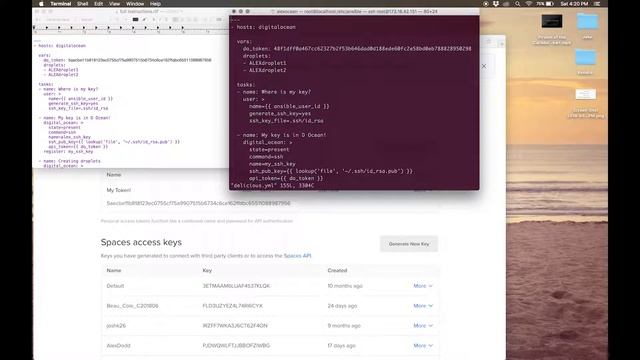
Task: Click the Created column header
Action: pyautogui.click(x=337, y=270)
